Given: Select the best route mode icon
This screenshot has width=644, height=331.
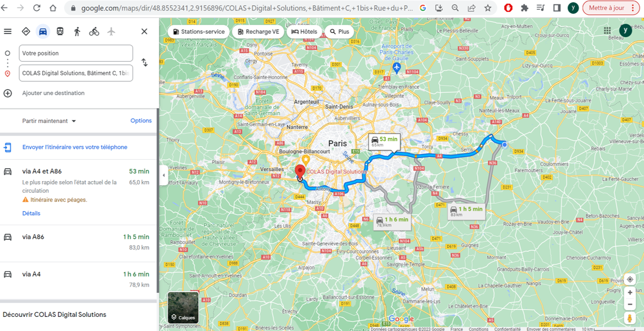Looking at the screenshot, I should (x=26, y=31).
